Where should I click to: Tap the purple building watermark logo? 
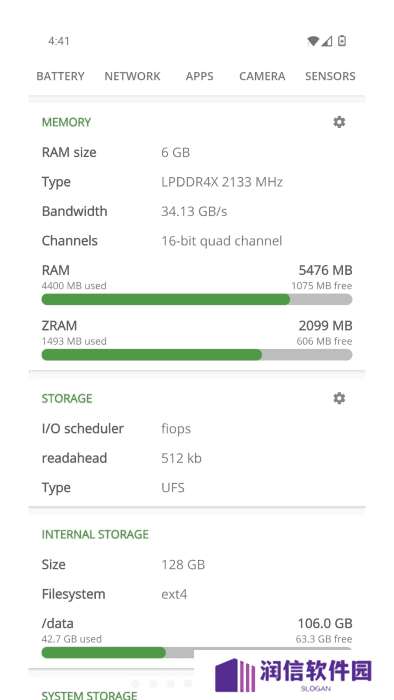235,675
